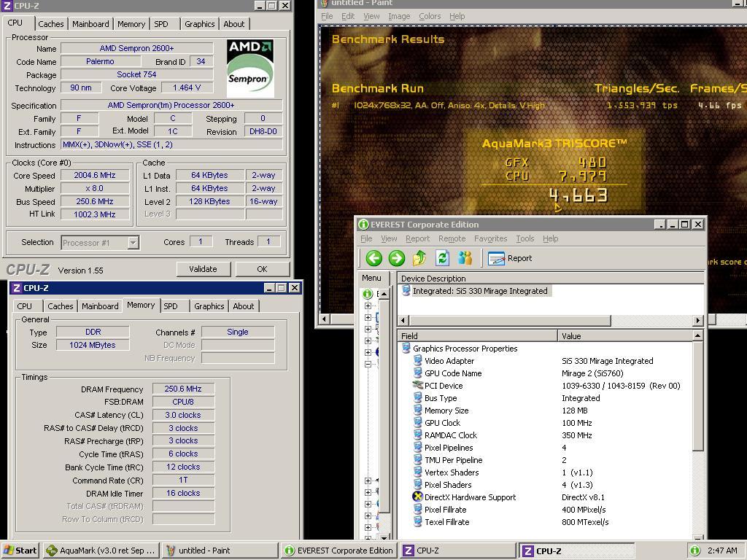Image resolution: width=747 pixels, height=560 pixels.
Task: Click the Validate button in CPU-Z
Action: [203, 269]
